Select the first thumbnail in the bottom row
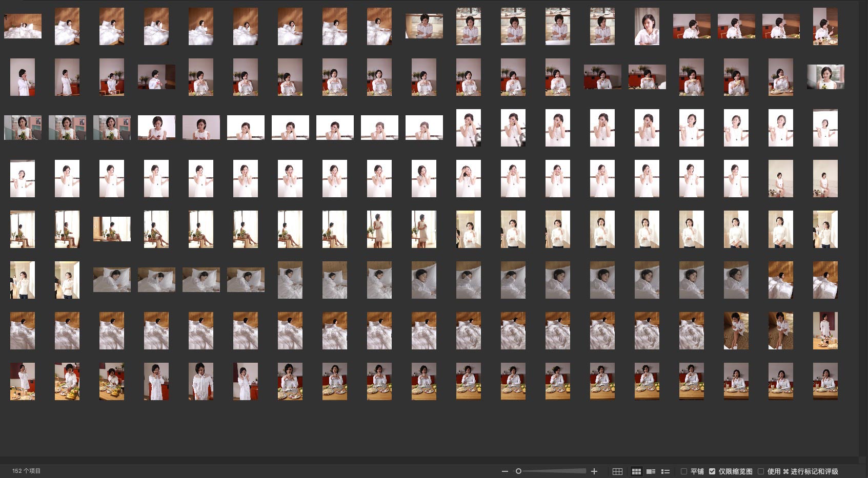Image resolution: width=868 pixels, height=478 pixels. coord(23,381)
